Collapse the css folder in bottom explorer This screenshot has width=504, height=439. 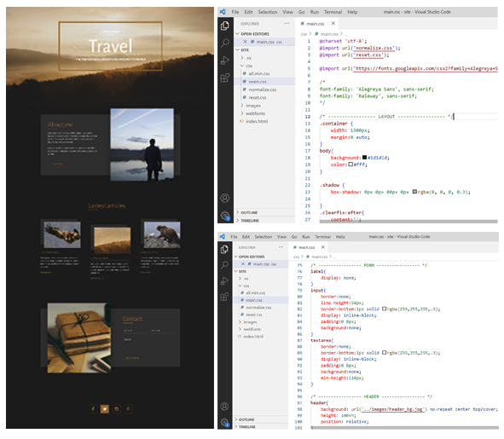pyautogui.click(x=244, y=286)
